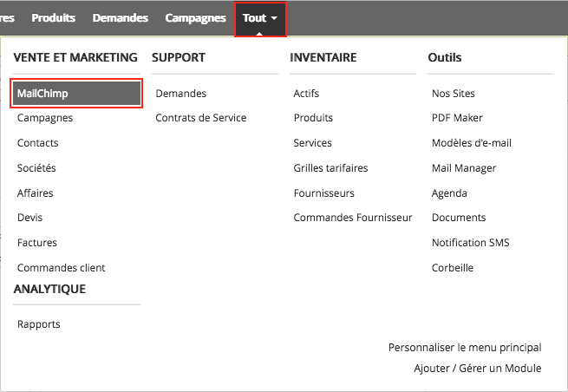Go to Grilles tarifaires
The height and width of the screenshot is (392, 568).
pyautogui.click(x=330, y=168)
